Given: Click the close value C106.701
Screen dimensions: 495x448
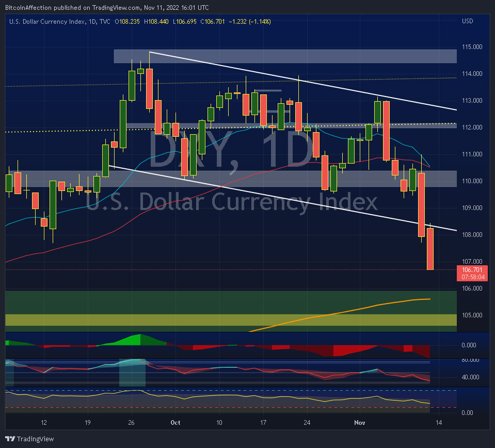Looking at the screenshot, I should point(213,22).
